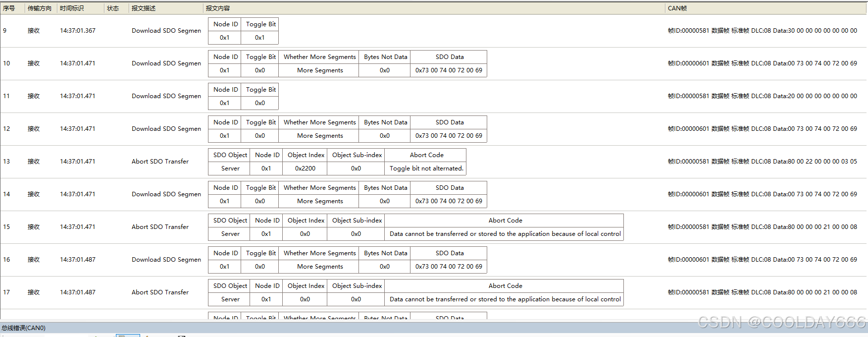Select sequence number 9 cell

click(x=5, y=31)
